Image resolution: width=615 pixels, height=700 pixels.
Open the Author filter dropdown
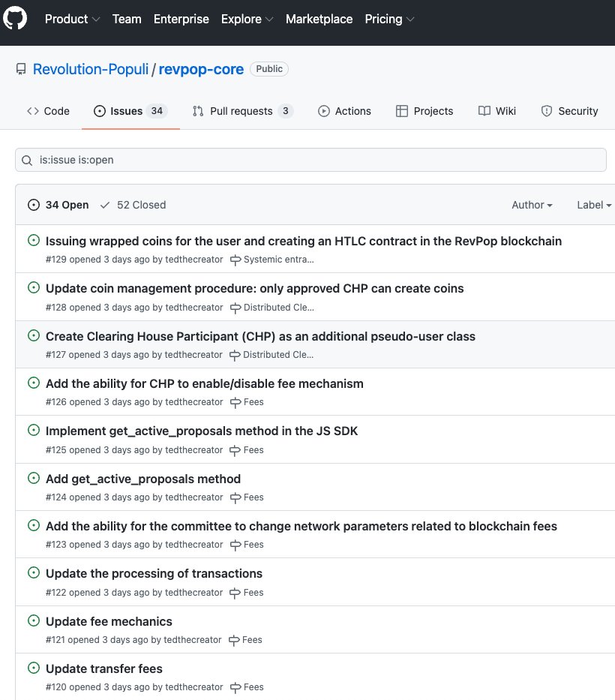point(532,205)
